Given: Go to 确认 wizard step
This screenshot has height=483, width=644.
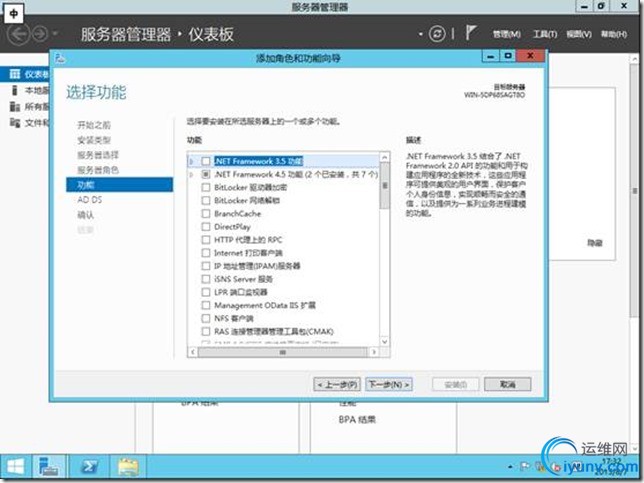Looking at the screenshot, I should tap(86, 215).
